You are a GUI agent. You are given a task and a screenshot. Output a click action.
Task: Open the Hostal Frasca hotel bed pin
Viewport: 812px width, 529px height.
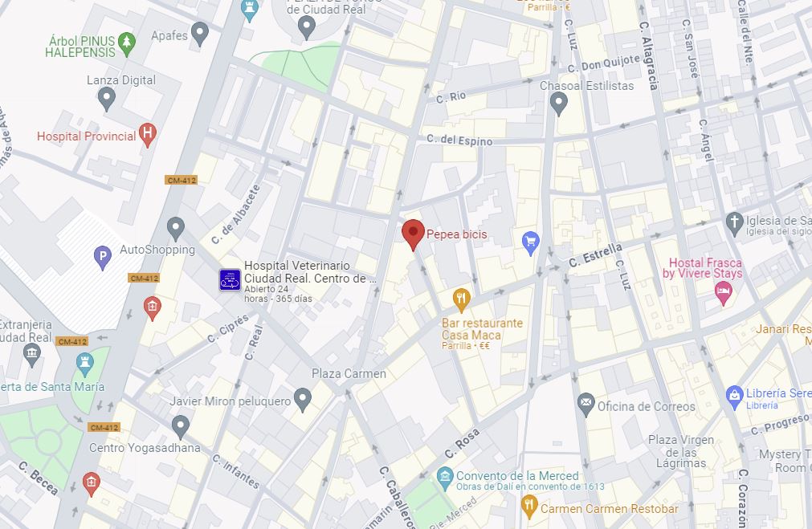[724, 293]
